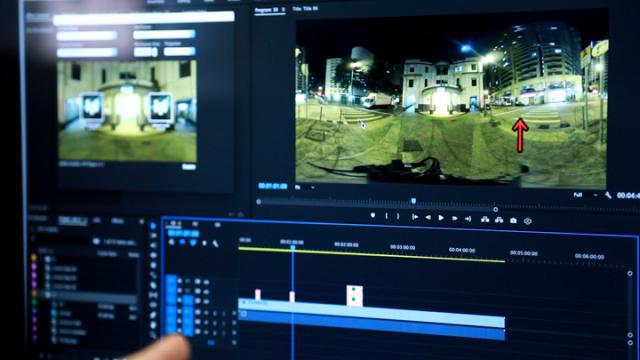640x360 pixels.
Task: Open the Full playback resolution dropdown
Action: [x=585, y=195]
